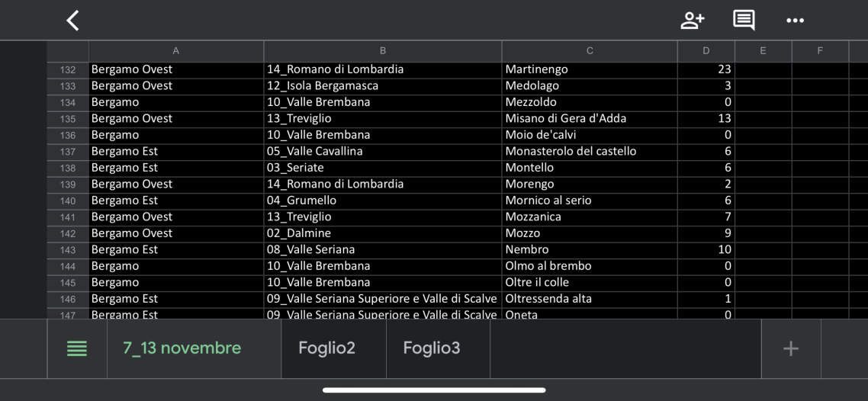Add a new sheet with plus icon
868x401 pixels.
click(x=791, y=348)
